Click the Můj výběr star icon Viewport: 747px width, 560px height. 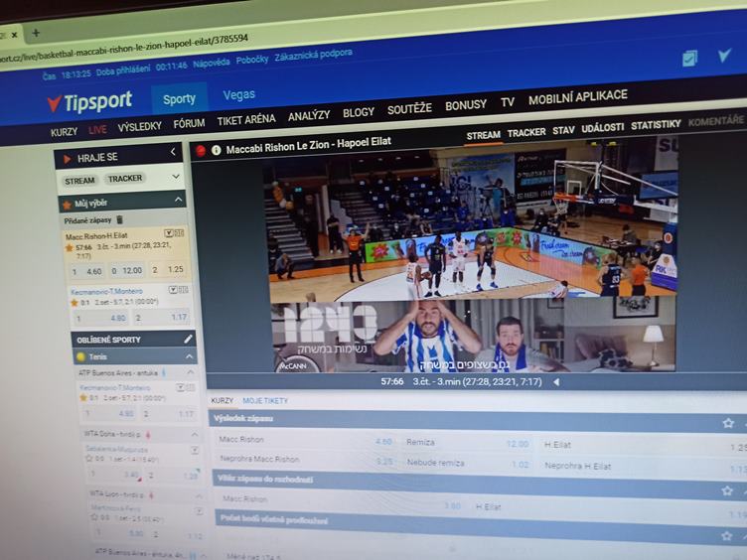point(68,205)
